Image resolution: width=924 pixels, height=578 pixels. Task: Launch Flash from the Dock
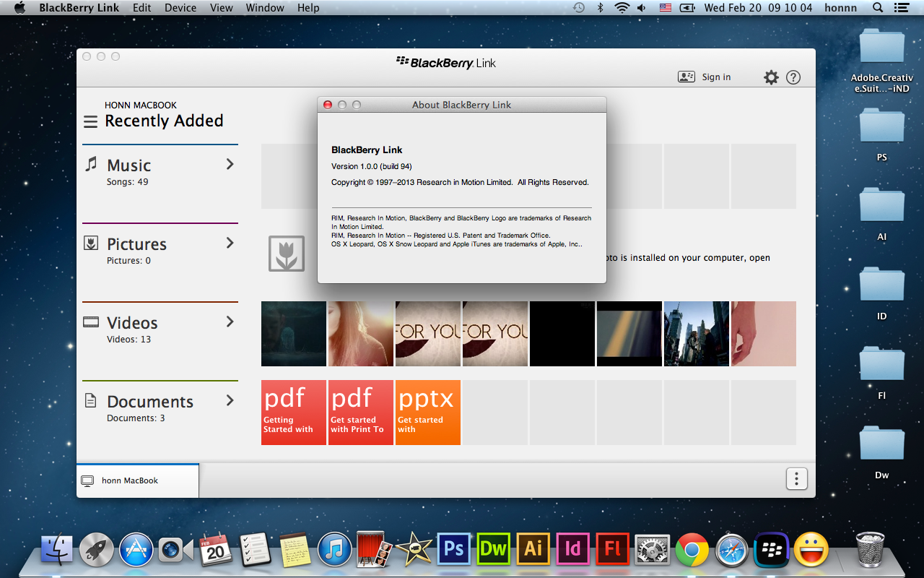pos(613,549)
